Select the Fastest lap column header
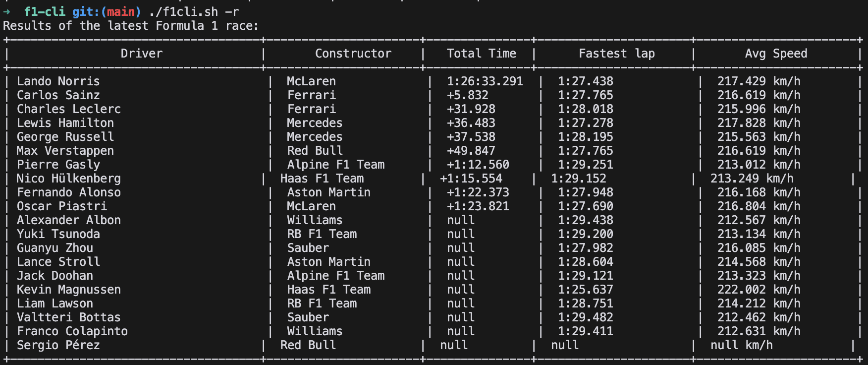Screen dimensions: 868x365 (617, 54)
